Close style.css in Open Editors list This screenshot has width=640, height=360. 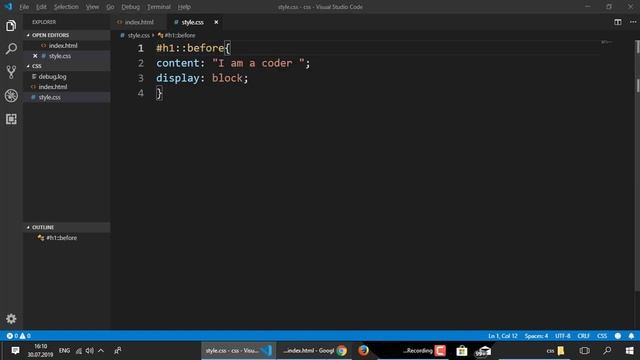pyautogui.click(x=35, y=56)
